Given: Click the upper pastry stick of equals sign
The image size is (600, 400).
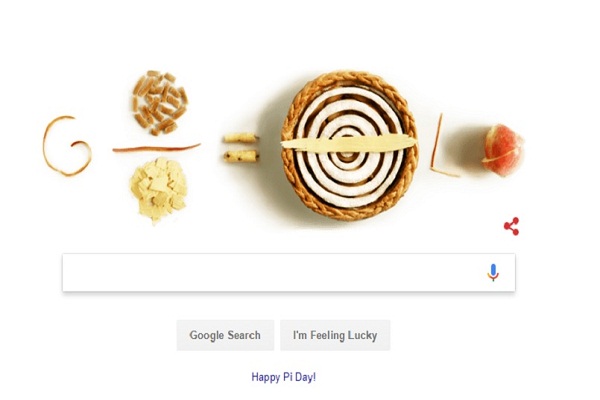Looking at the screenshot, I should tap(241, 138).
